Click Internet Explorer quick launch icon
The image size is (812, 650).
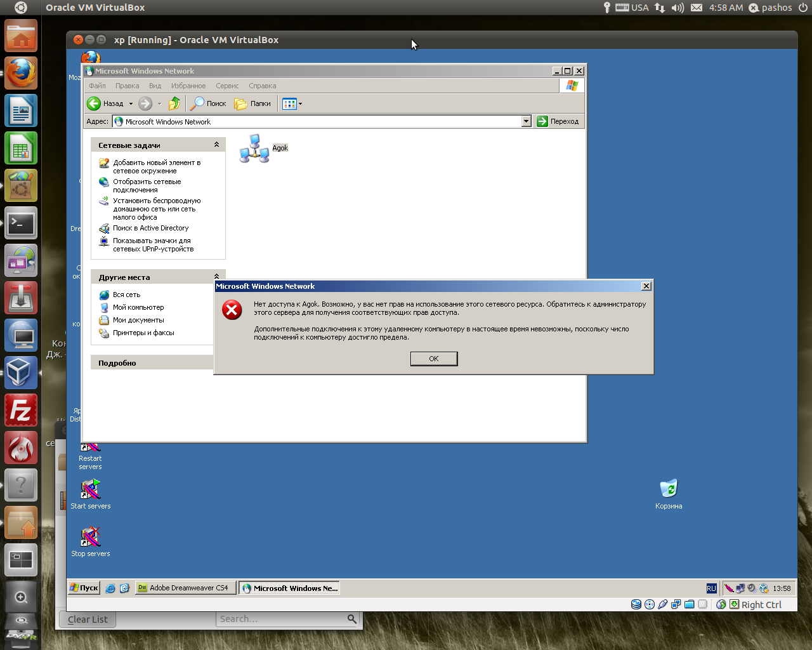[110, 588]
